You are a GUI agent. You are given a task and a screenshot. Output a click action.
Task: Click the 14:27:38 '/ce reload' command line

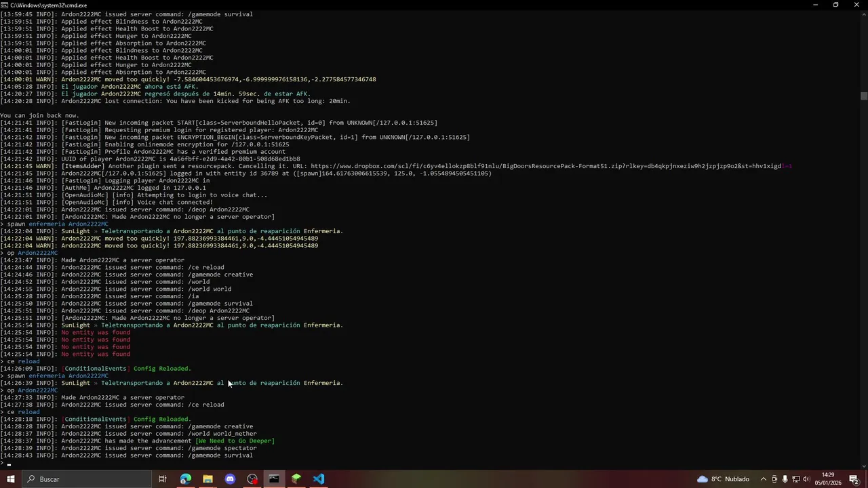[x=112, y=405]
